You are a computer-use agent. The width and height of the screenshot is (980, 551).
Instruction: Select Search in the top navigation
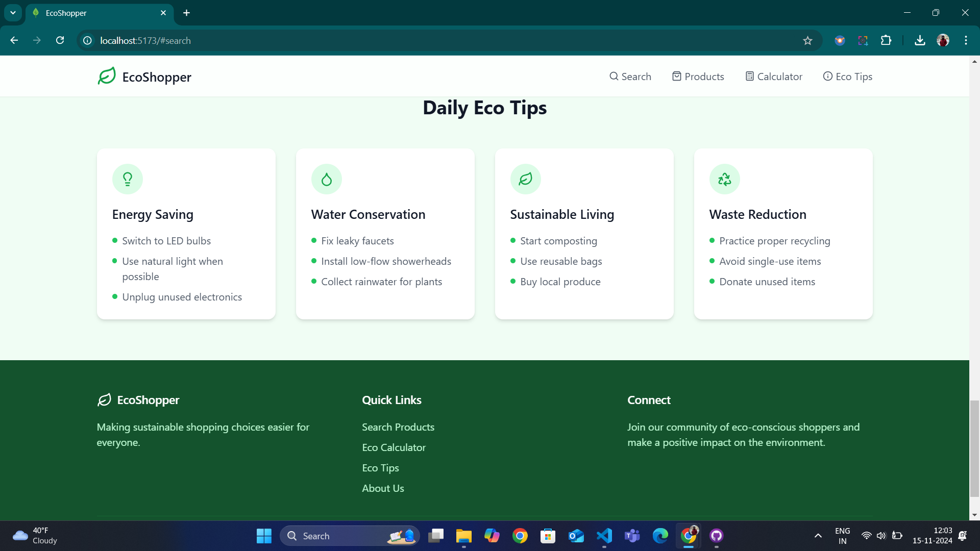630,77
